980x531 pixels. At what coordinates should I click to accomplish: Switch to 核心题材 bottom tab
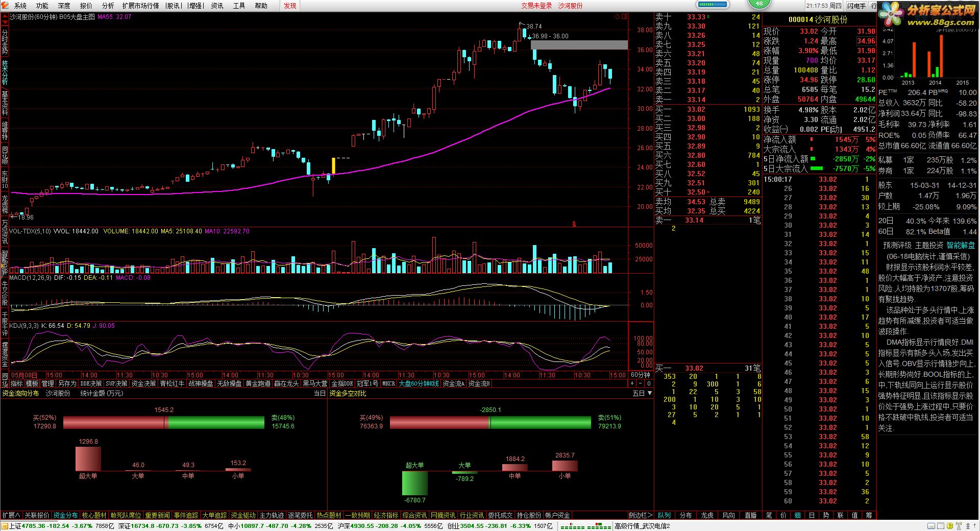click(94, 515)
